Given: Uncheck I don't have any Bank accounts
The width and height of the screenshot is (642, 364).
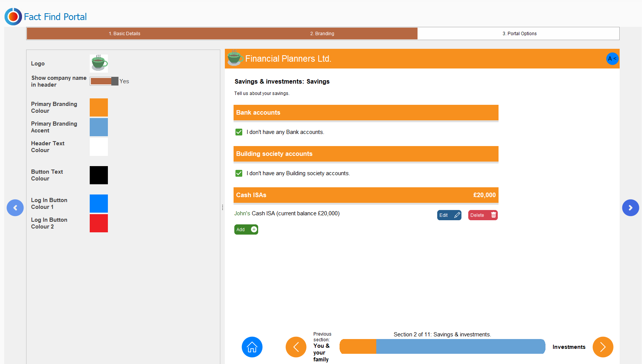Looking at the screenshot, I should (x=239, y=132).
